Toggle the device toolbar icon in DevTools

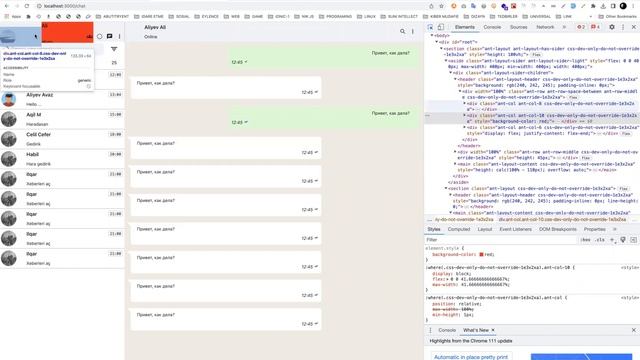[x=441, y=27]
